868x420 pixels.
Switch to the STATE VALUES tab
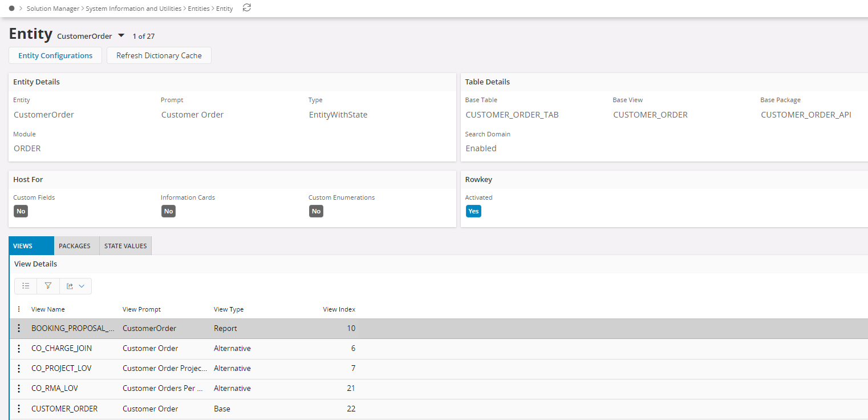[125, 246]
